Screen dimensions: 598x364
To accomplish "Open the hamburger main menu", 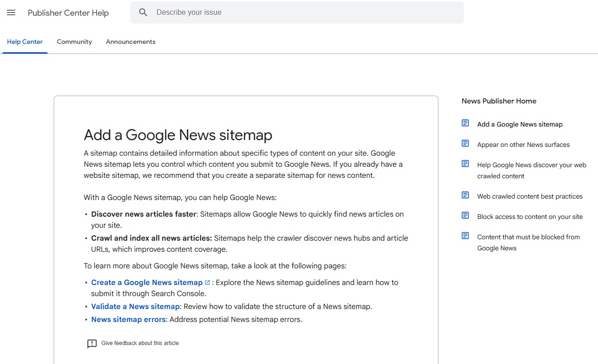I will point(11,13).
